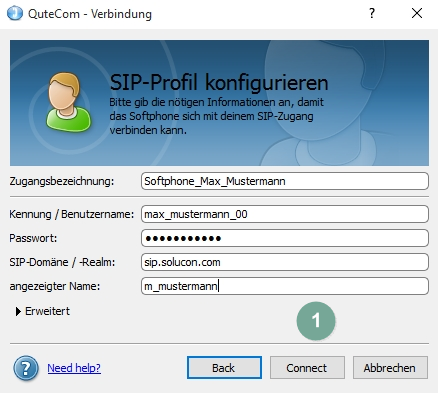Click the SIP-Domäne field showing sip.solucon.com

point(285,262)
